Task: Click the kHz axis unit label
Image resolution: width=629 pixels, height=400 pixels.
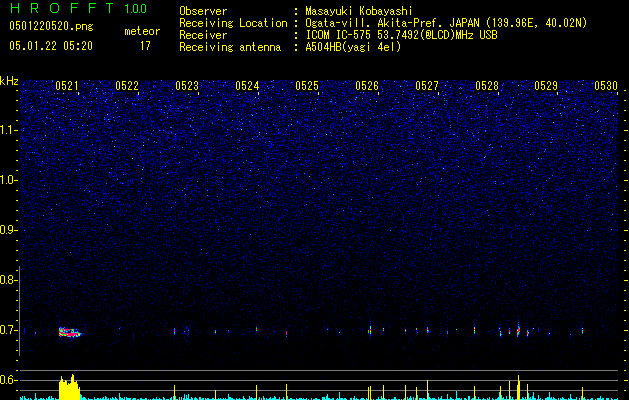Action: (9, 81)
